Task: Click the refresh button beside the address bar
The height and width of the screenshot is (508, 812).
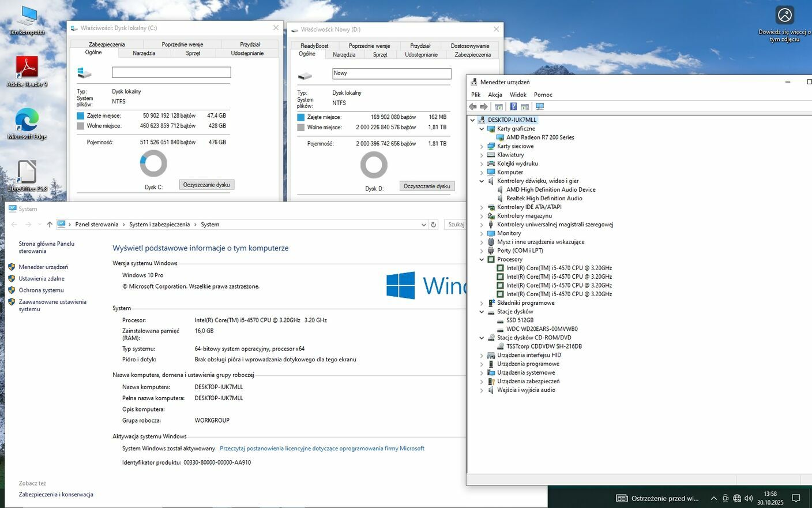Action: point(434,225)
